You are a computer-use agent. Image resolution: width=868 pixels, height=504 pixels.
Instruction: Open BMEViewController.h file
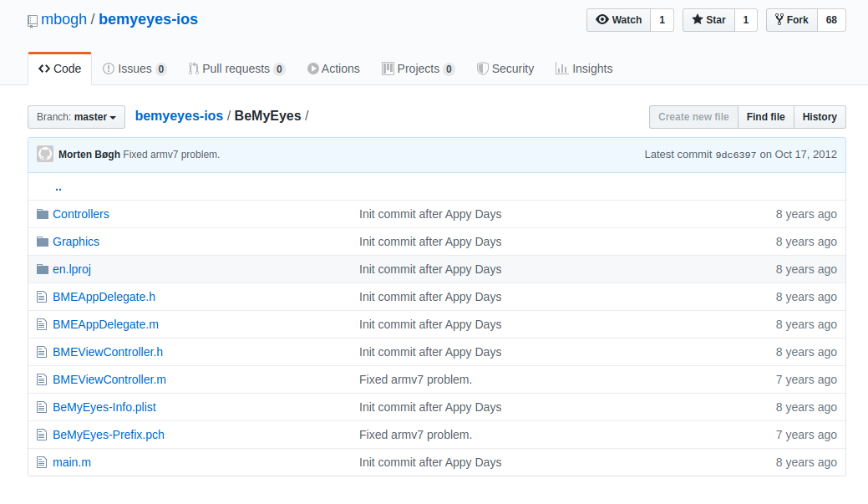click(x=108, y=352)
